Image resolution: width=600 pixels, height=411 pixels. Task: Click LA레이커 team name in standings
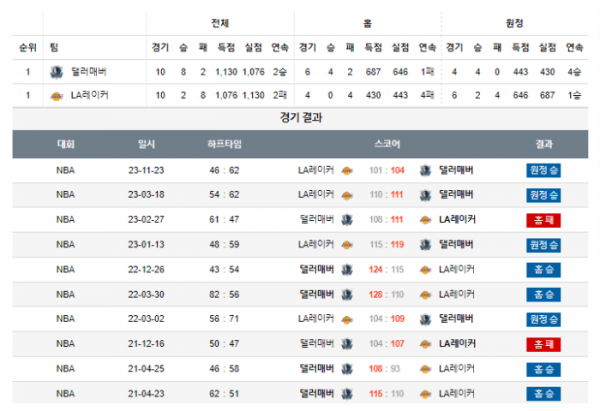(90, 95)
